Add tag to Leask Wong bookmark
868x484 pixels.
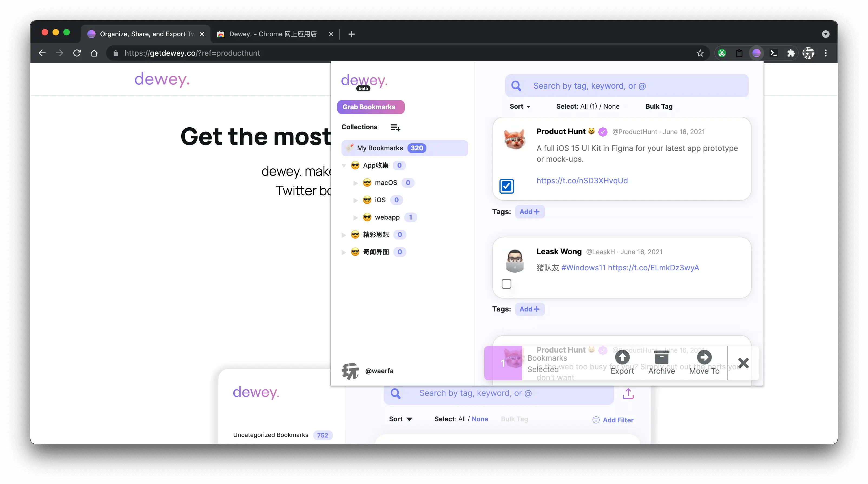tap(529, 309)
